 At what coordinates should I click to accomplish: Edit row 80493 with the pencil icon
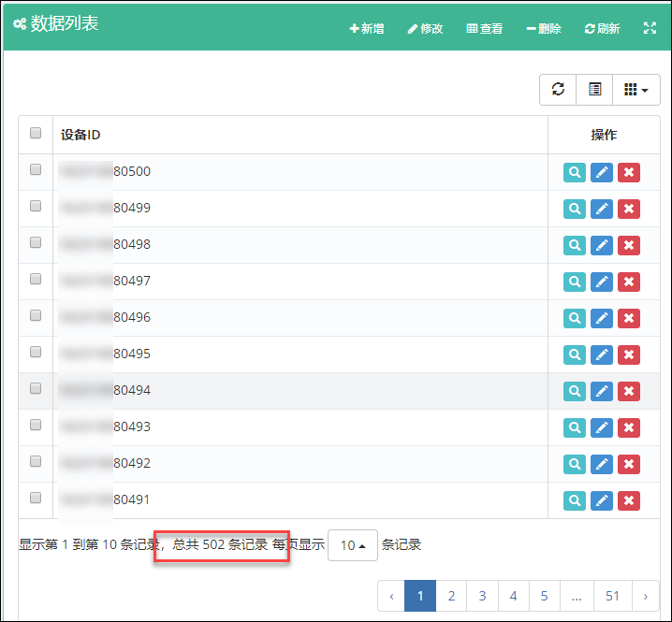(602, 427)
